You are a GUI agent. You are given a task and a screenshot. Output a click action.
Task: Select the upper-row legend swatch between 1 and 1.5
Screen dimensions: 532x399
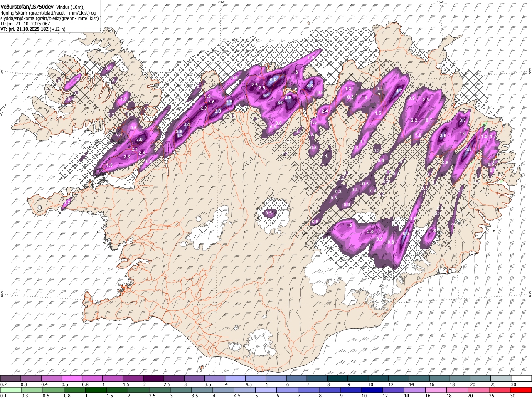(x=113, y=378)
